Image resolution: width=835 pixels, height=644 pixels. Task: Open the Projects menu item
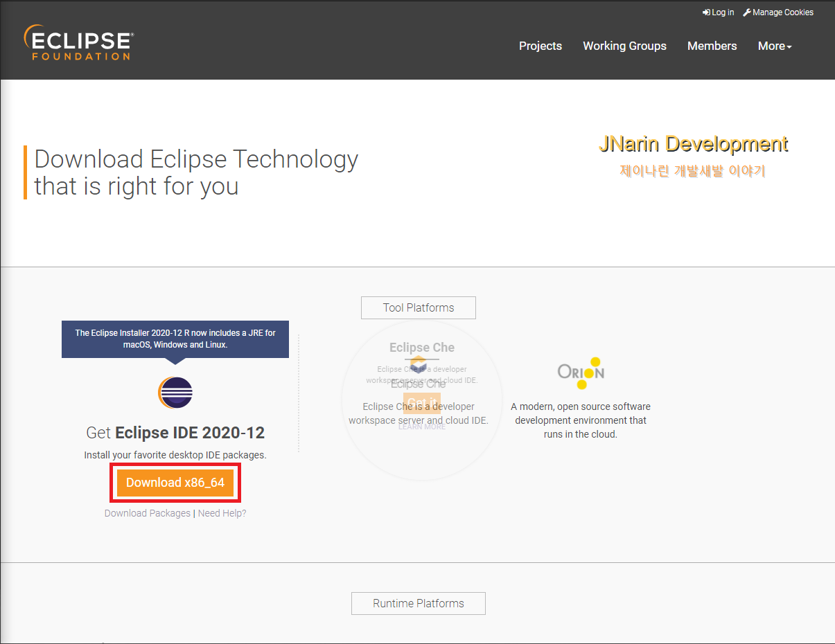tap(540, 46)
